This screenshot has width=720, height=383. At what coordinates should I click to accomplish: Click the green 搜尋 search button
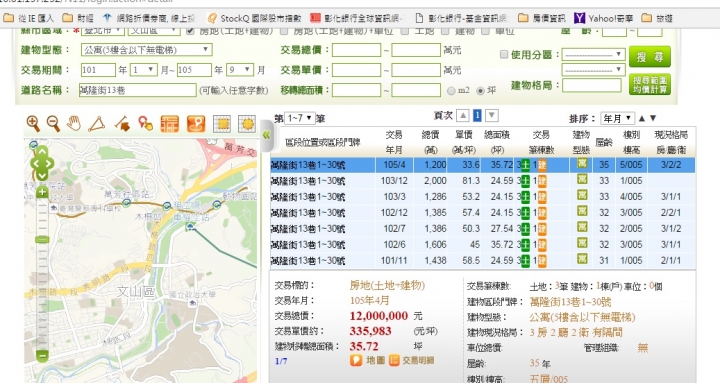[650, 57]
